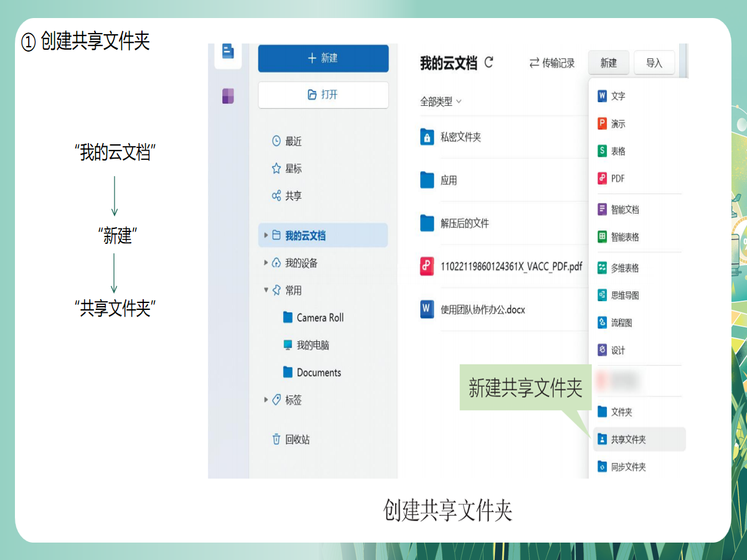
Task: Click the 导入 import button
Action: (x=654, y=63)
